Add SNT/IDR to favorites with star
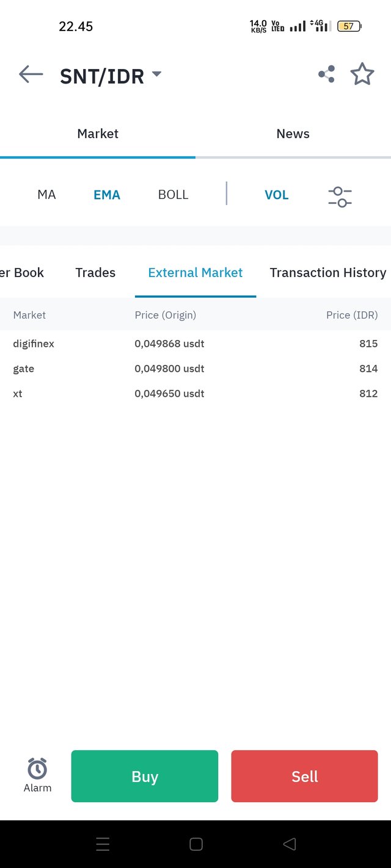 tap(362, 74)
